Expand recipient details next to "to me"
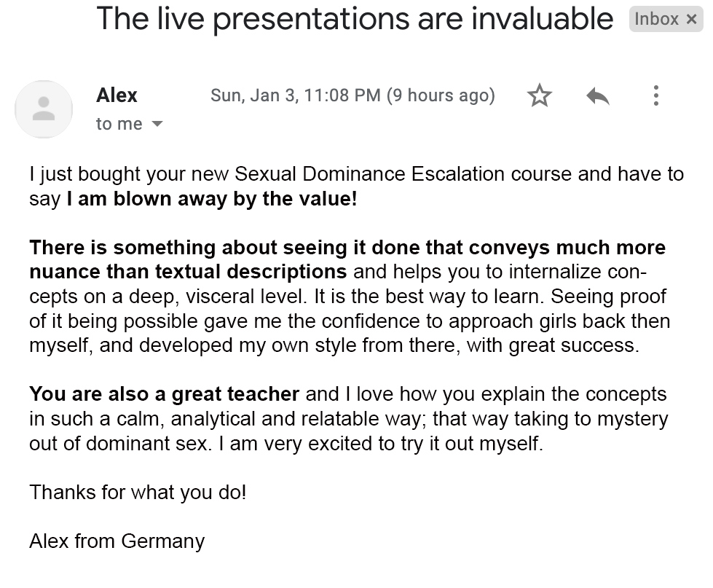Viewport: 713px width, 588px height. (157, 125)
